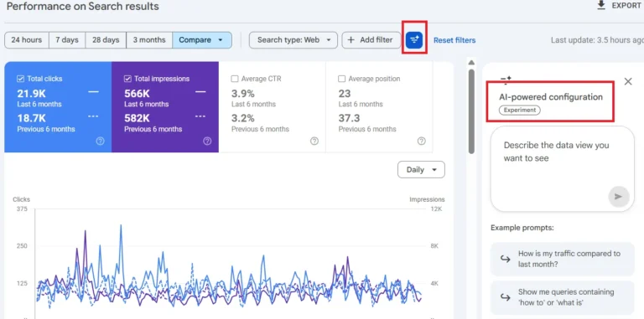The height and width of the screenshot is (319, 644).
Task: Click the 37.3 previous position value
Action: point(349,119)
